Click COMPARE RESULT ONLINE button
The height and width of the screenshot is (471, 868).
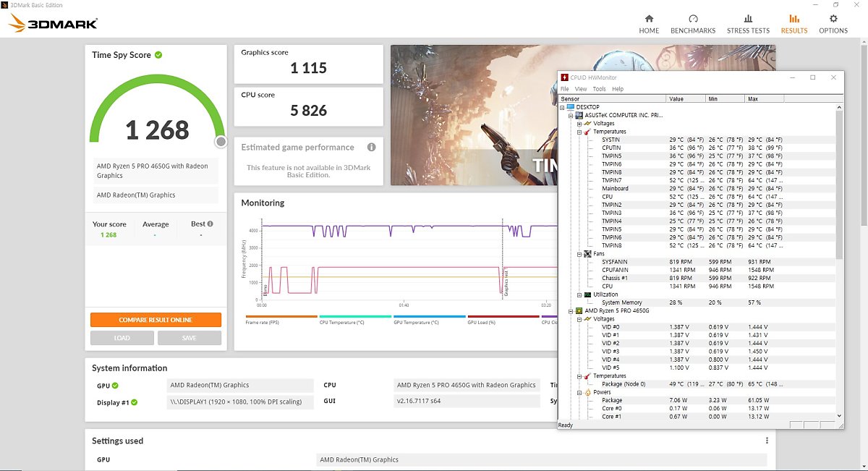(156, 320)
